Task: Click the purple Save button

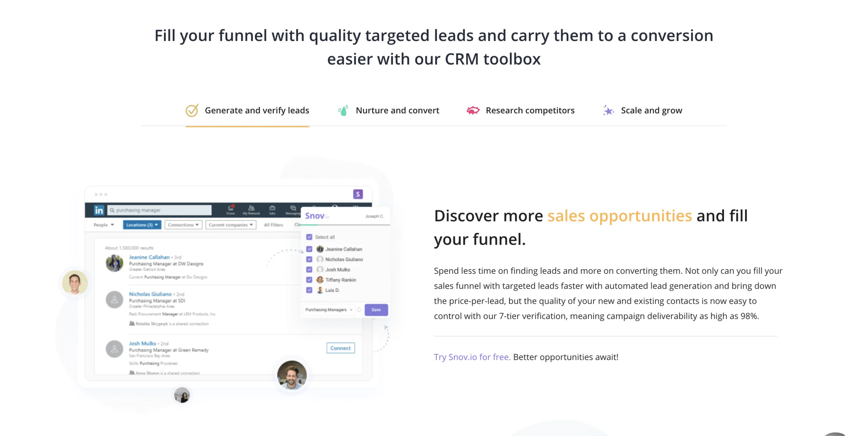Action: (x=376, y=310)
